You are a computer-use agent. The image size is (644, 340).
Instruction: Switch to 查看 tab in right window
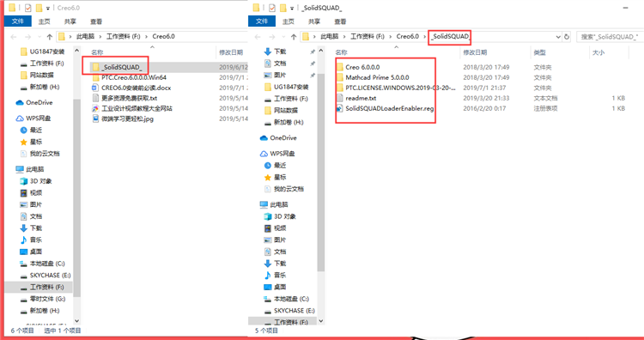(340, 21)
